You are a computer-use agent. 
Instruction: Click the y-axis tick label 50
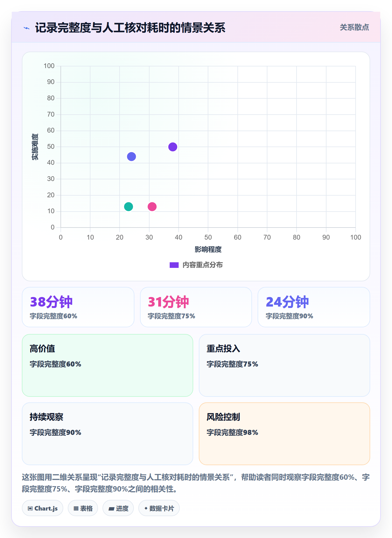51,147
